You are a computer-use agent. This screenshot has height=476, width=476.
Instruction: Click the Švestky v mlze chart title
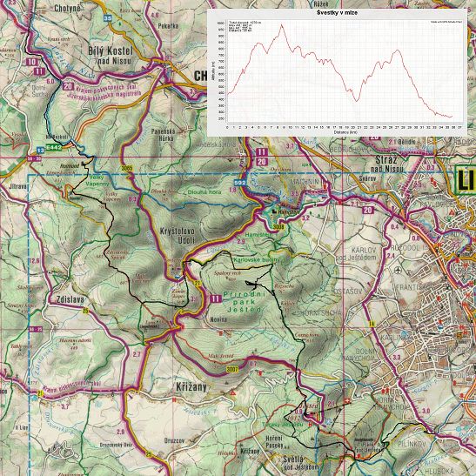pyautogui.click(x=337, y=13)
